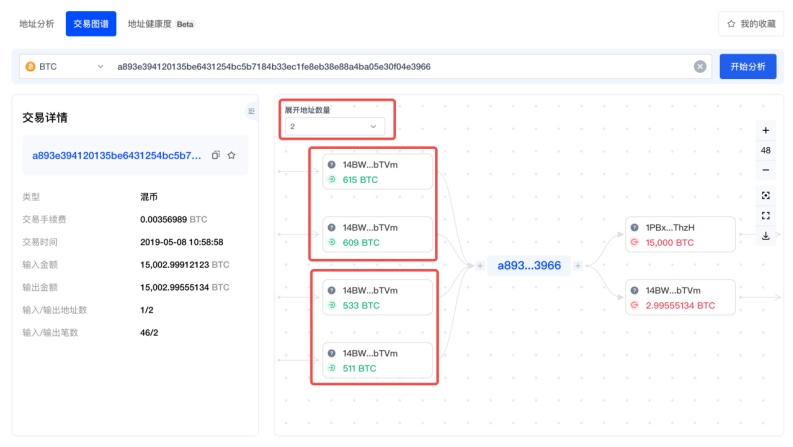Click the 1/2 address count value

pos(147,310)
